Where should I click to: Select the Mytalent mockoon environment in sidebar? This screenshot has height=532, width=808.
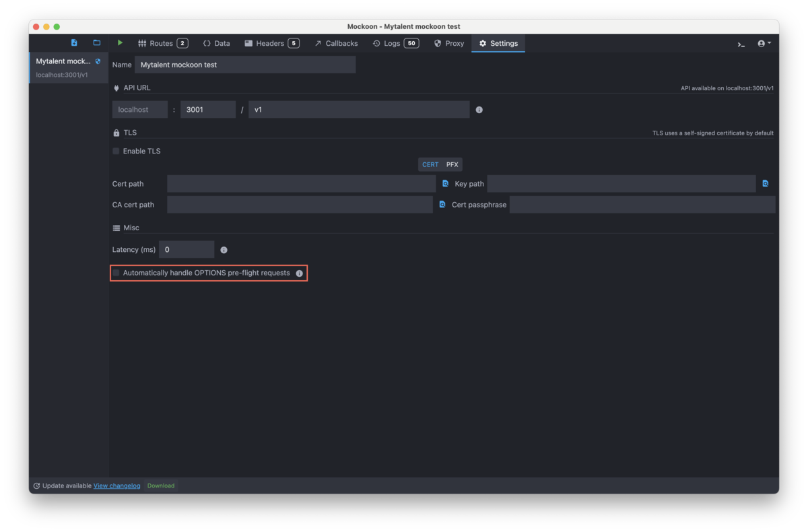tap(69, 67)
